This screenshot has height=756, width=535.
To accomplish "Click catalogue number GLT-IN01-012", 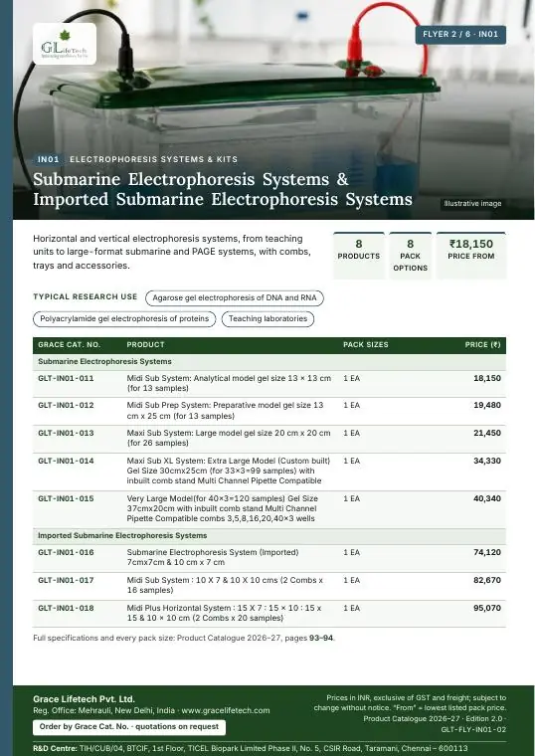I will [66, 405].
